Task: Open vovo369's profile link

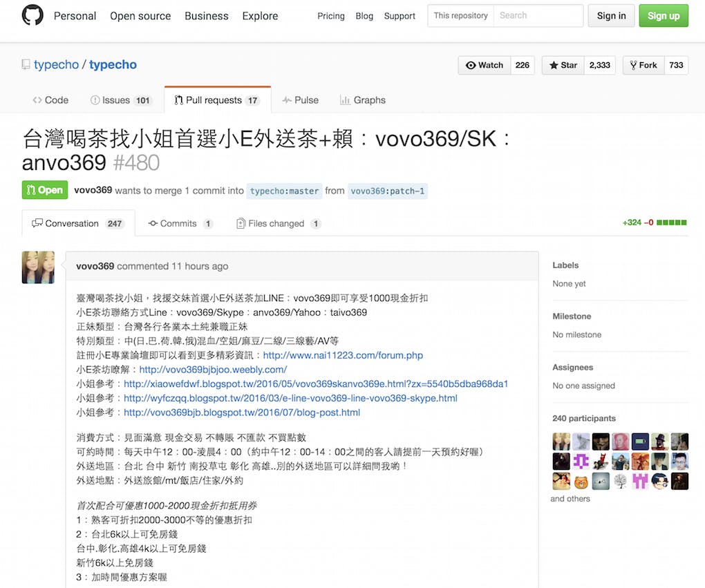Action: [x=95, y=266]
